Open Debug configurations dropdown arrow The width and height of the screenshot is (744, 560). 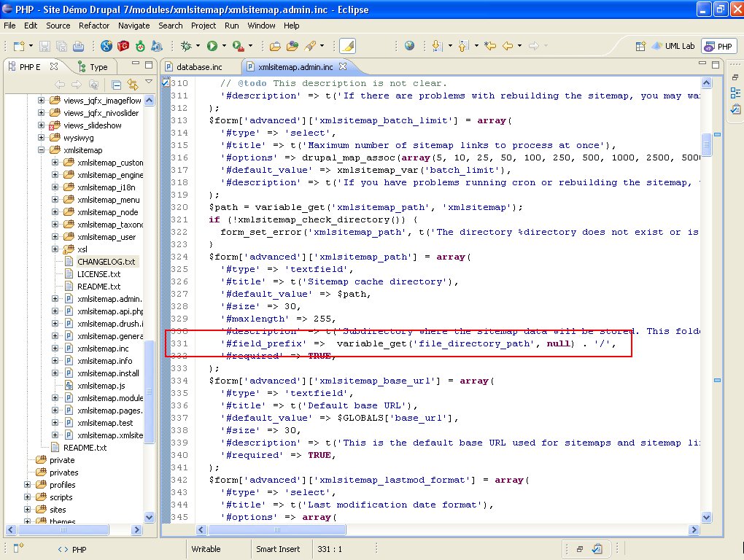(x=198, y=46)
